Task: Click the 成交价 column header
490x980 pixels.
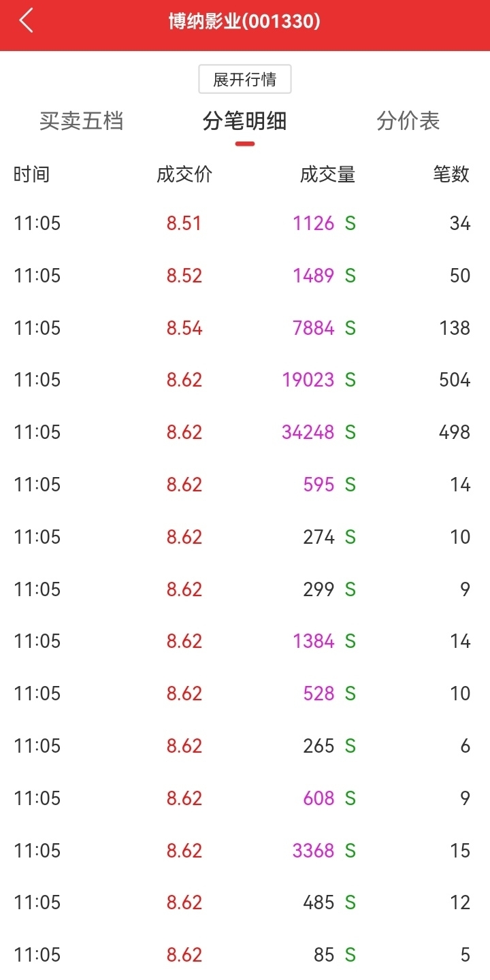Action: pos(184,174)
